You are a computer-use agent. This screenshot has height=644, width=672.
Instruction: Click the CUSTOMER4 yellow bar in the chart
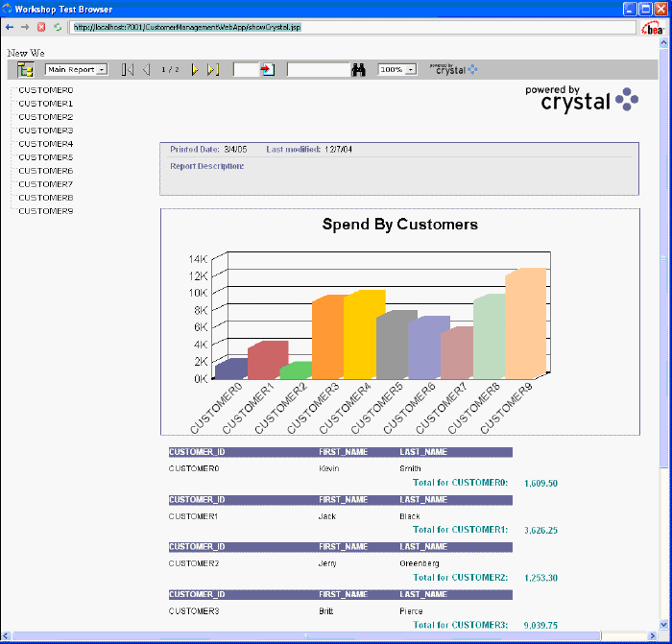click(364, 334)
